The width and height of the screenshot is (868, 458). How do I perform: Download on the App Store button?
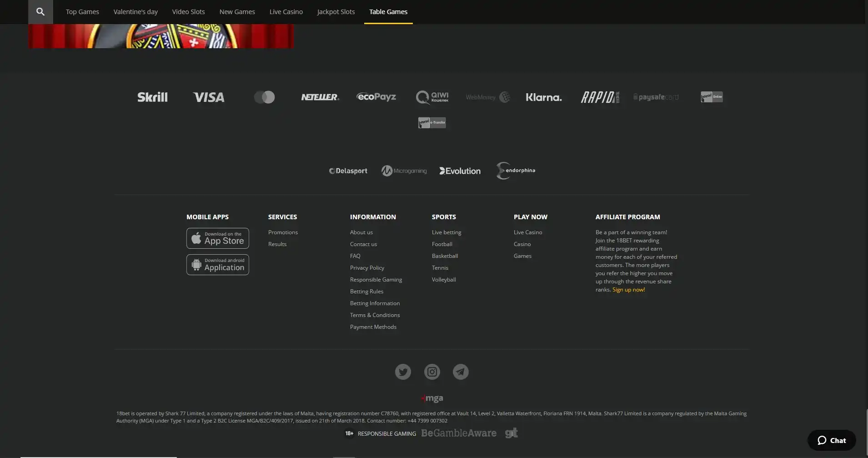click(x=217, y=238)
